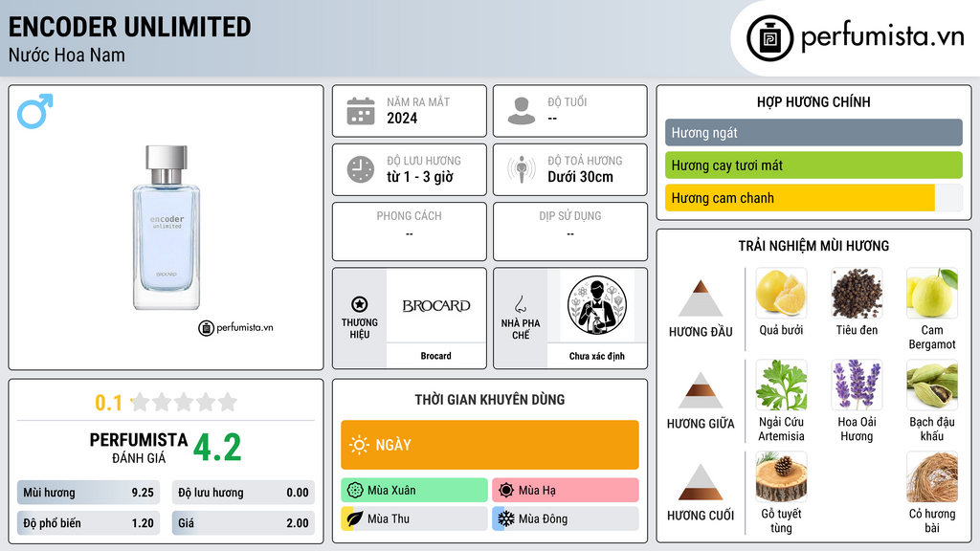The height and width of the screenshot is (551, 980).
Task: Click the Hợp hương chính heading
Action: pyautogui.click(x=813, y=101)
